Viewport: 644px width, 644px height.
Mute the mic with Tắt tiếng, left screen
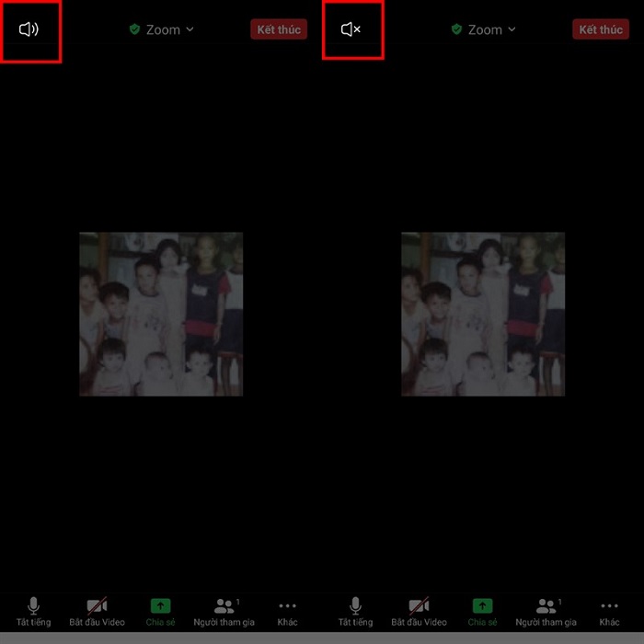(33, 611)
